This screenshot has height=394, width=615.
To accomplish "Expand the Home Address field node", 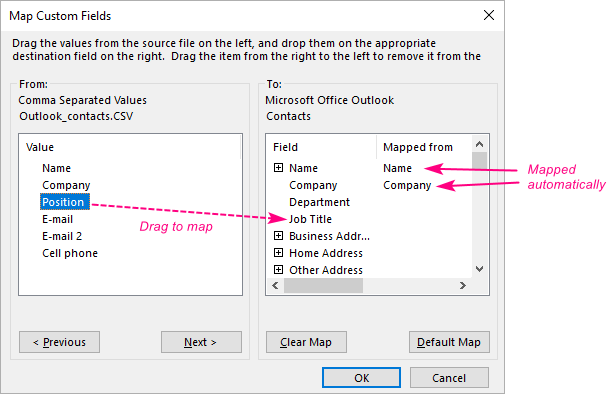I will point(278,252).
